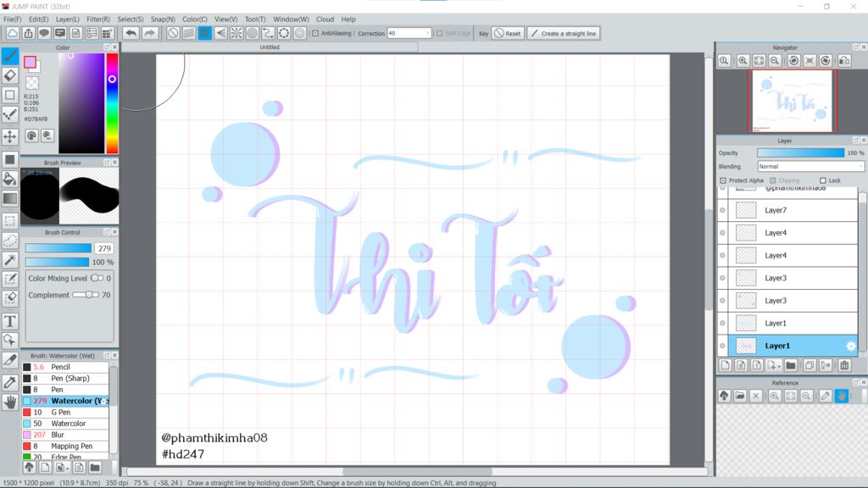The image size is (868, 488).
Task: Toggle the Protect Alpha checkbox
Action: coord(723,180)
